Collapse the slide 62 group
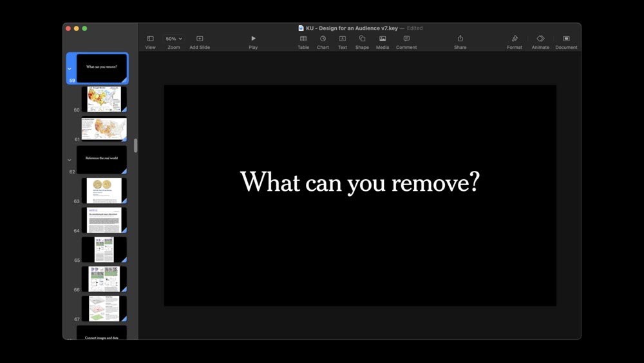Viewport: 644px width, 363px height. coord(70,160)
